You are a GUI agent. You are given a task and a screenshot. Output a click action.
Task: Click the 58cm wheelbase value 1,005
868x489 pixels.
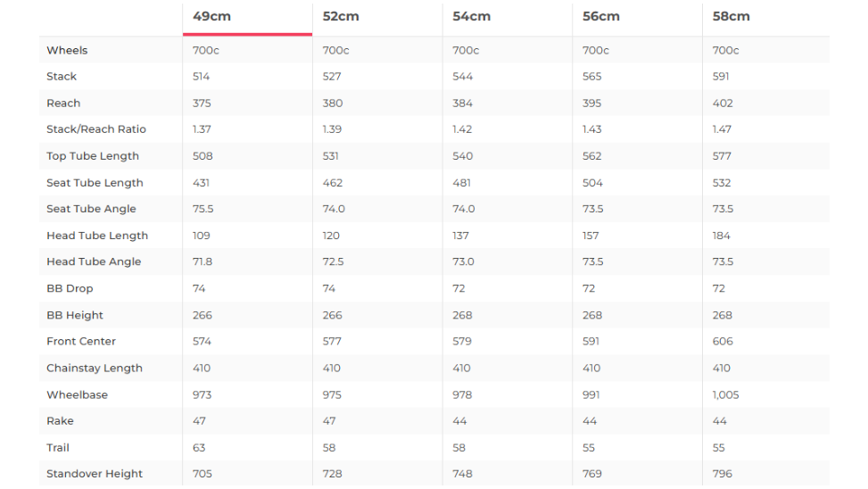[725, 394]
